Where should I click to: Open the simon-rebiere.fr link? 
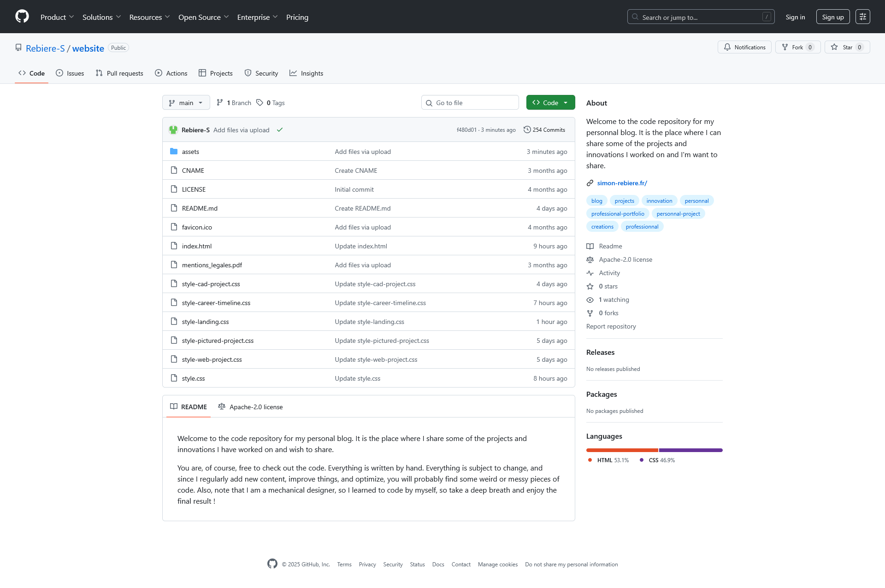coord(622,183)
